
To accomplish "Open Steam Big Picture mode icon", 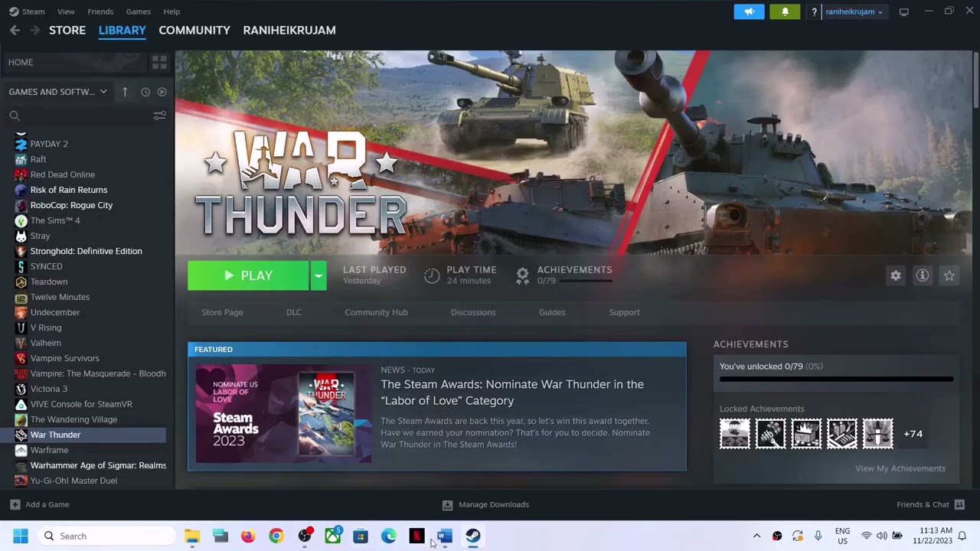I will (904, 11).
